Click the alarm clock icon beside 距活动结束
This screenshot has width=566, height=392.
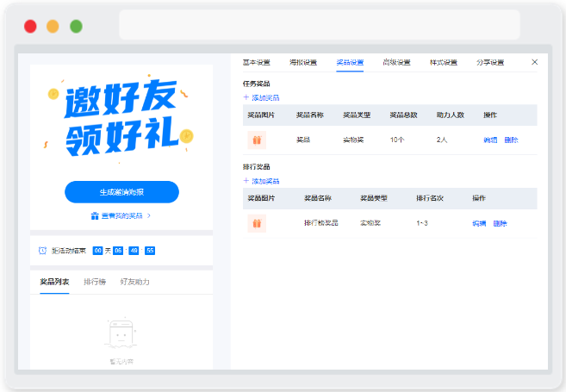pos(42,251)
